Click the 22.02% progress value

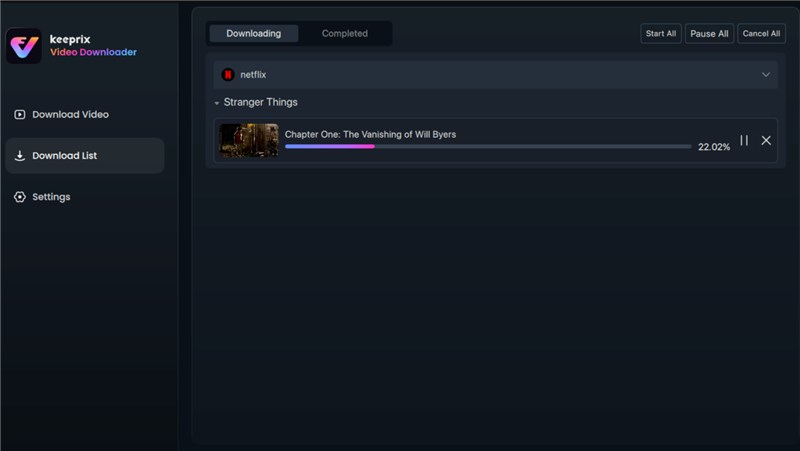coord(714,147)
